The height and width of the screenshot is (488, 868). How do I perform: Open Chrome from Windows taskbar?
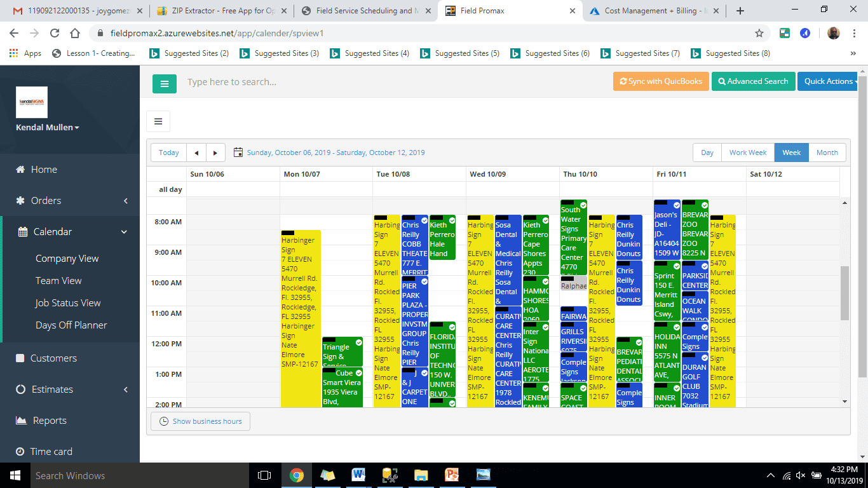click(x=296, y=475)
